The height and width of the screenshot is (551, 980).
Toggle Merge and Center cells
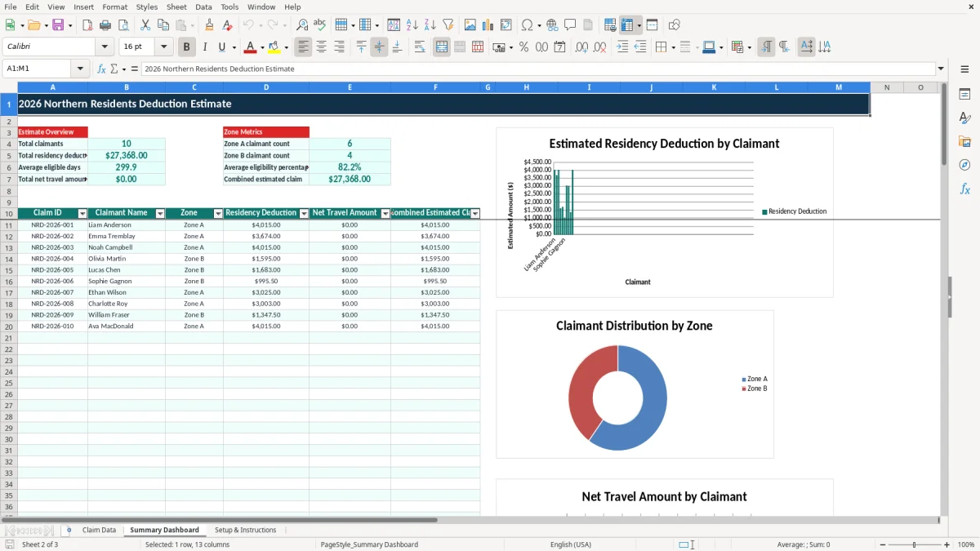pyautogui.click(x=442, y=47)
